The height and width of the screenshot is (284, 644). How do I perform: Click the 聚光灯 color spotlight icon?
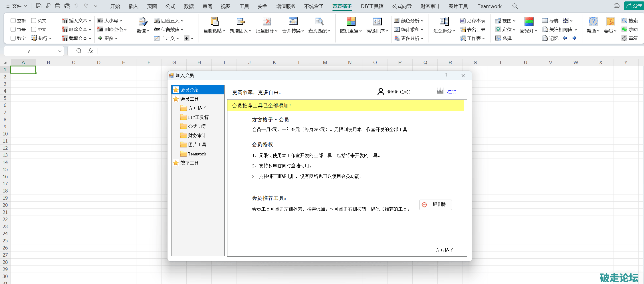click(x=529, y=21)
